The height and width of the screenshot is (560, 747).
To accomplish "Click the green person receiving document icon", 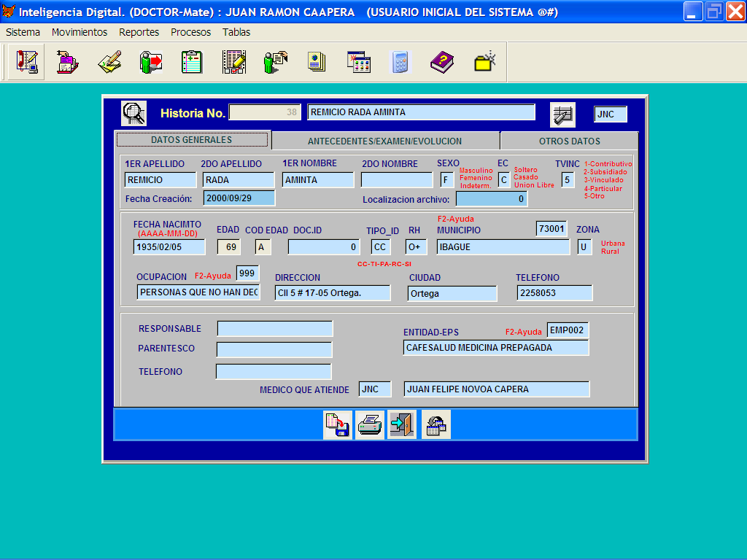I will tap(275, 62).
